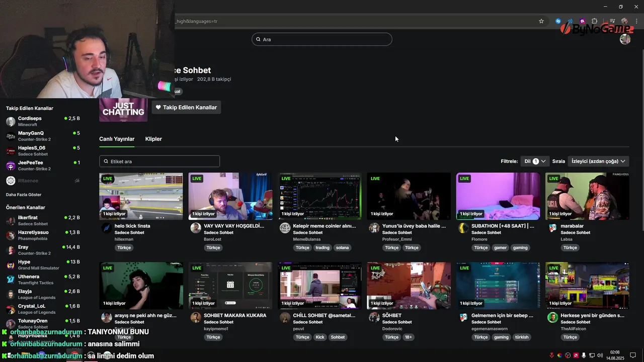Viewport: 644px width, 362px height.
Task: Switch to the Klipler tab
Action: [x=153, y=139]
